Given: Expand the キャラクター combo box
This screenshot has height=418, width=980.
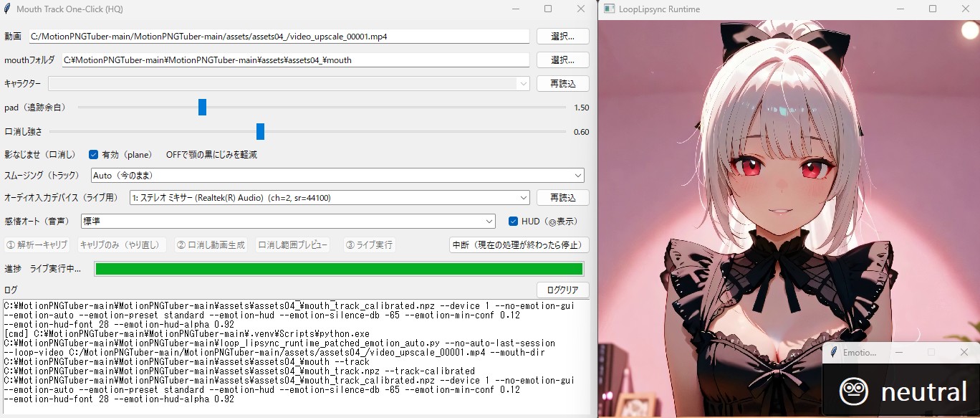Looking at the screenshot, I should coord(522,84).
